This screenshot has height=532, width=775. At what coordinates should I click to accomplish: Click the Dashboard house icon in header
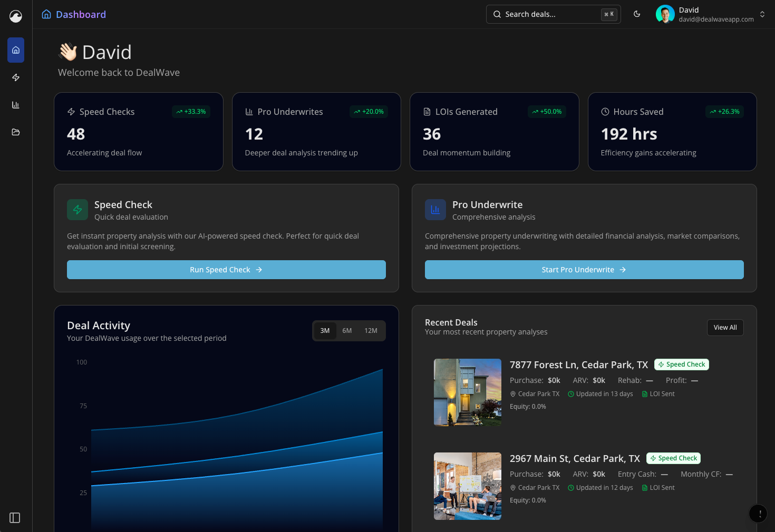46,14
